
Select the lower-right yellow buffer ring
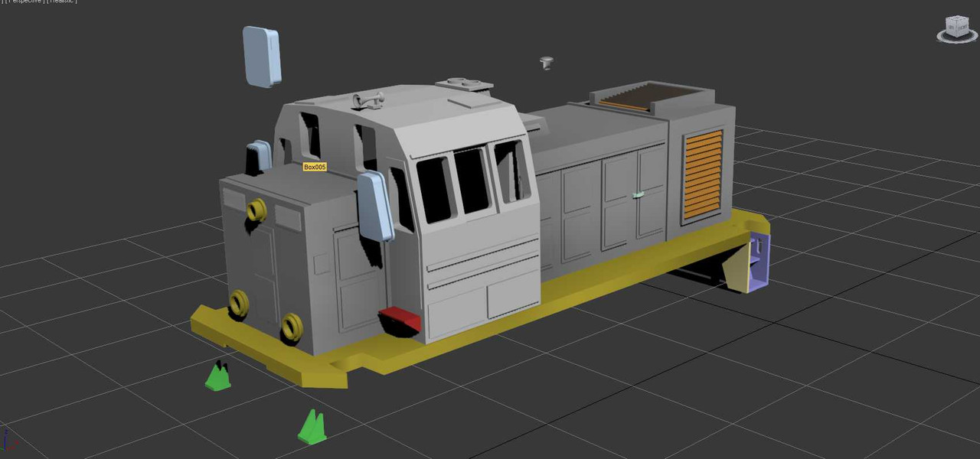tap(292, 327)
